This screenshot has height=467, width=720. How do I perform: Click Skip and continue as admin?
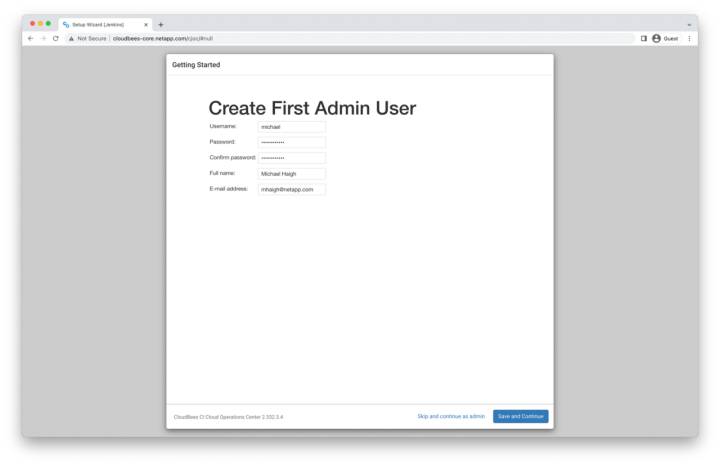pos(451,416)
